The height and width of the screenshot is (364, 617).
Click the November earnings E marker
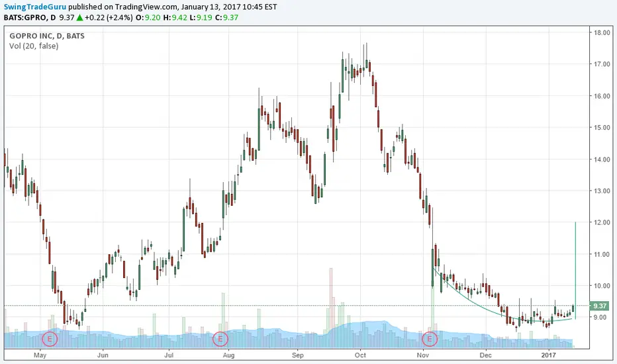pyautogui.click(x=430, y=338)
